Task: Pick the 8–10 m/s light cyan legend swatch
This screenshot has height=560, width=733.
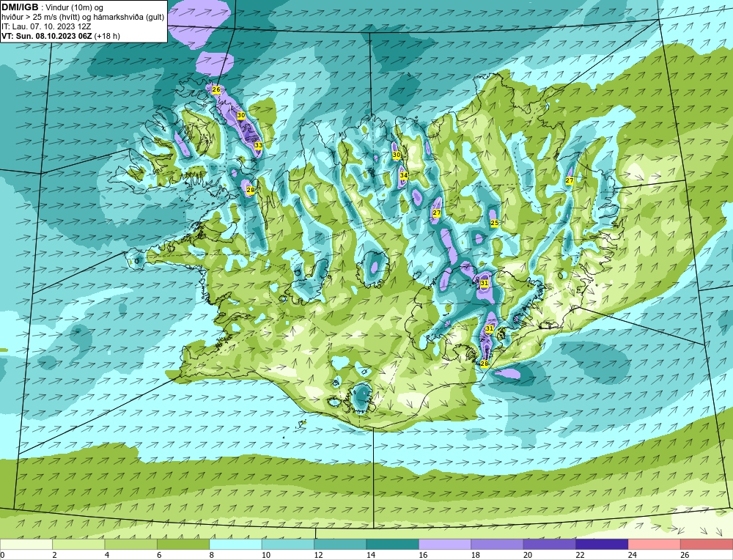Action: [235, 544]
